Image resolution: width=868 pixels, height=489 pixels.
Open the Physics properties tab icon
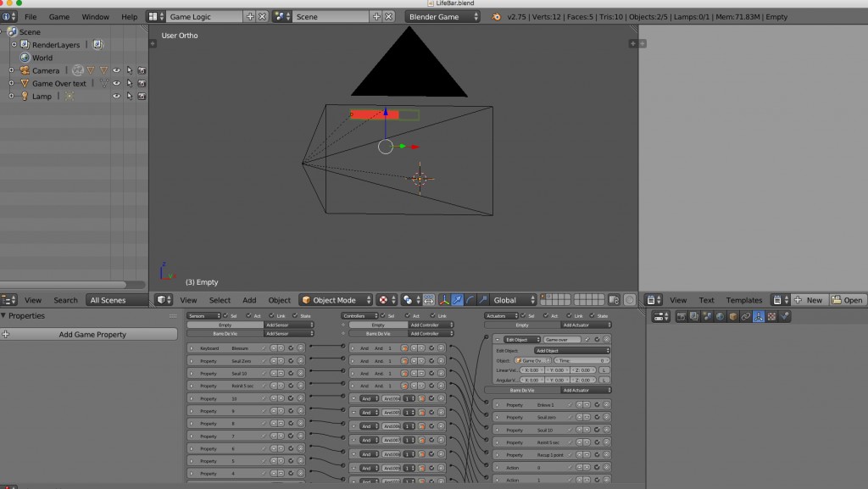(785, 316)
